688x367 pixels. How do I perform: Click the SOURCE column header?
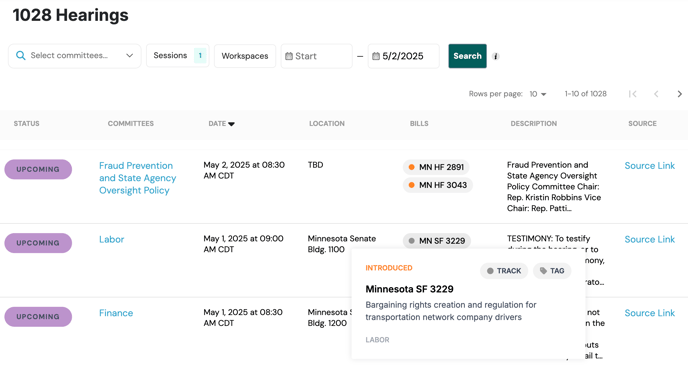pos(642,124)
